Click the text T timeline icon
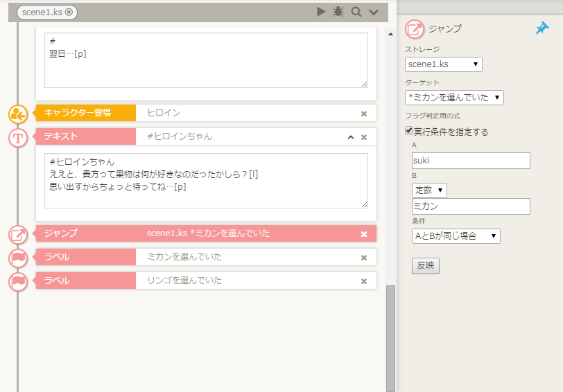This screenshot has height=392, width=563. [18, 138]
